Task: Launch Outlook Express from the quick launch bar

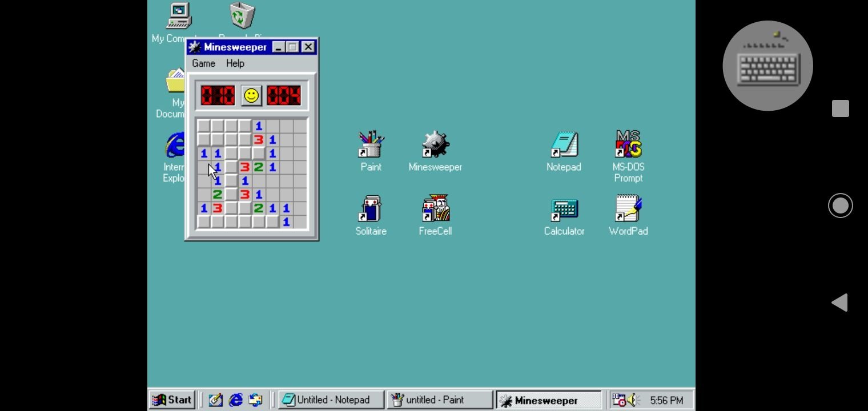Action: [x=255, y=400]
